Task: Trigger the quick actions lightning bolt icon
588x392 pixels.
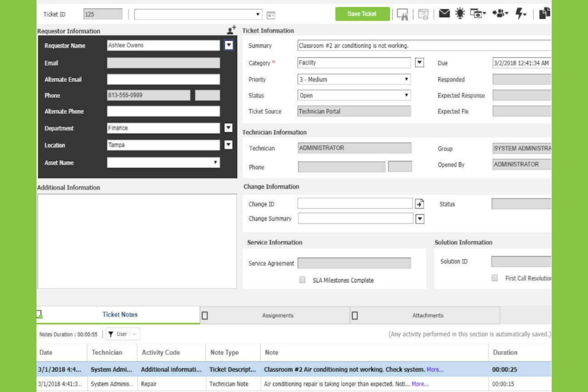Action: (x=519, y=14)
